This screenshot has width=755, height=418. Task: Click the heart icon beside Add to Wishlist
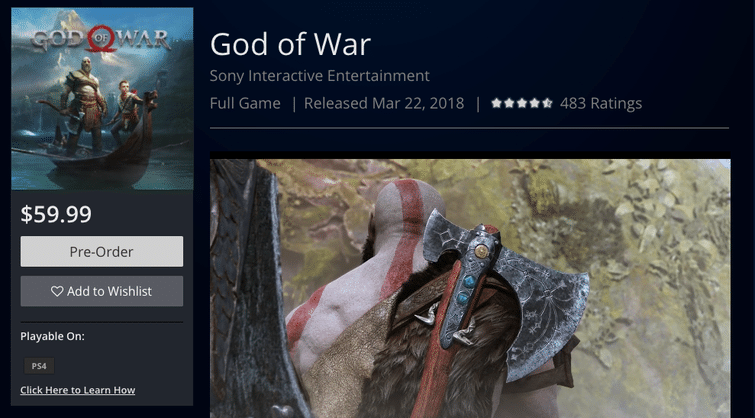tap(57, 291)
